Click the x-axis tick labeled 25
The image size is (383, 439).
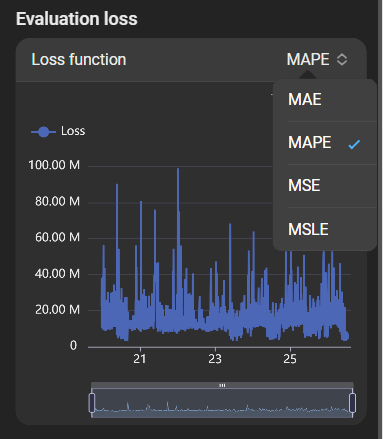coord(290,359)
